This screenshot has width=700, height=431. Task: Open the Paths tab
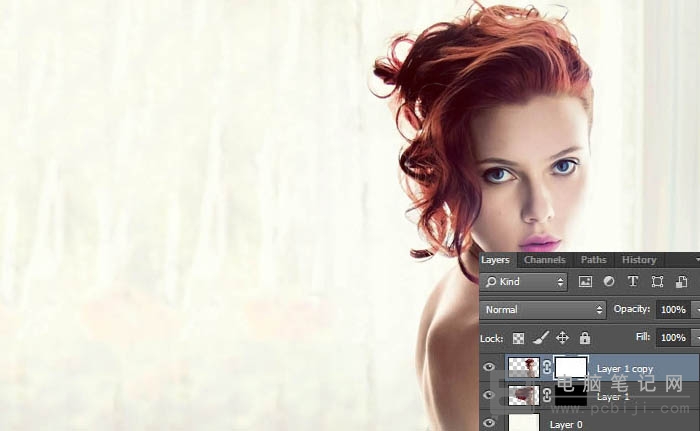tap(593, 260)
